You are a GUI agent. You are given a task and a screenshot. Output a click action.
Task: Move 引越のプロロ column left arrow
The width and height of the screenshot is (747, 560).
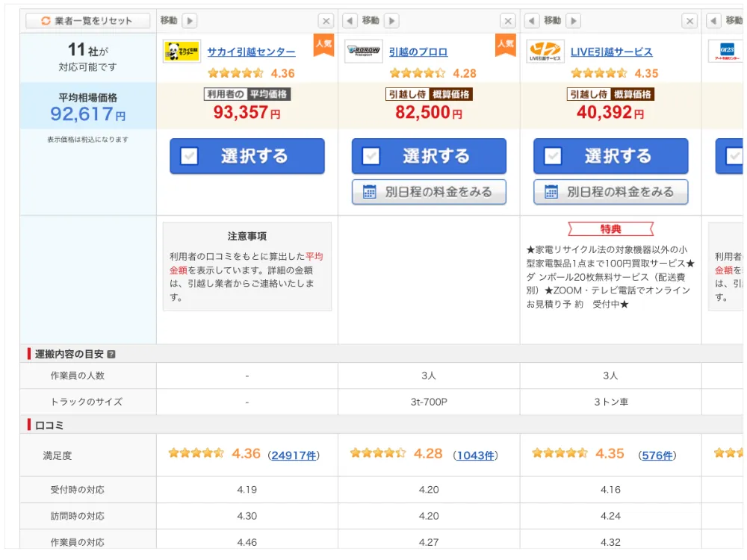point(349,21)
